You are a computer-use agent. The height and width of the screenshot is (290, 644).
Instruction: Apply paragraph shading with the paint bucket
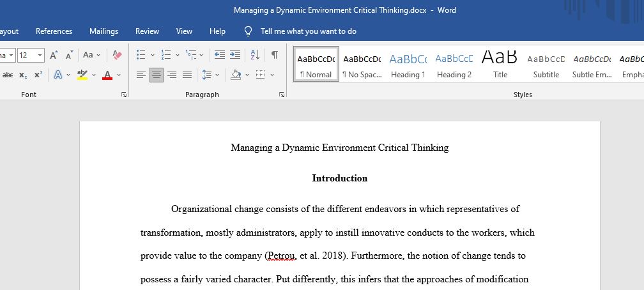(x=236, y=75)
